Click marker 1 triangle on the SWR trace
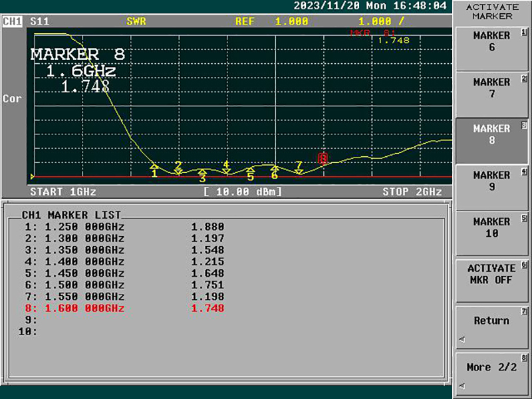 point(154,167)
